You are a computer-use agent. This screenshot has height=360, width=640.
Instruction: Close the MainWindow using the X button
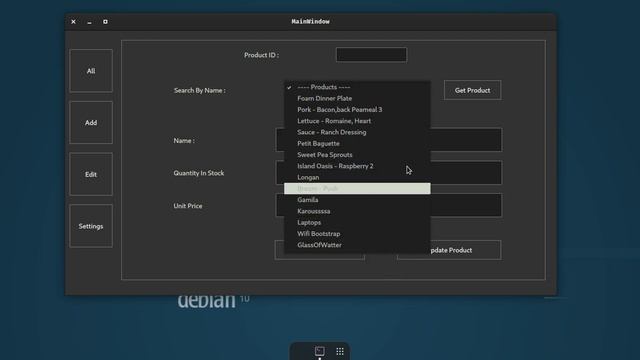tap(73, 22)
